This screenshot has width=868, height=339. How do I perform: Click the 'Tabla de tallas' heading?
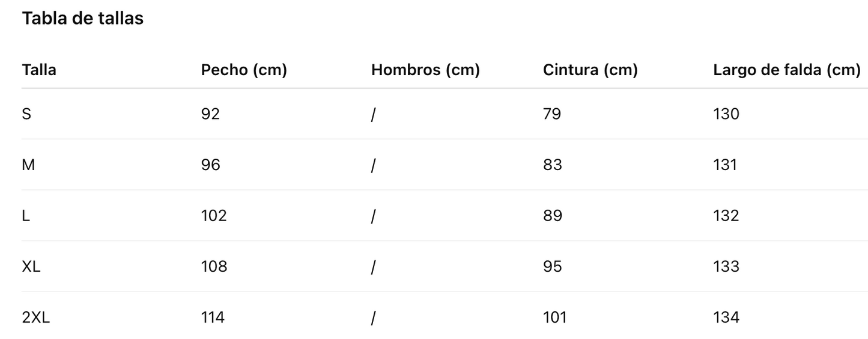pos(83,19)
